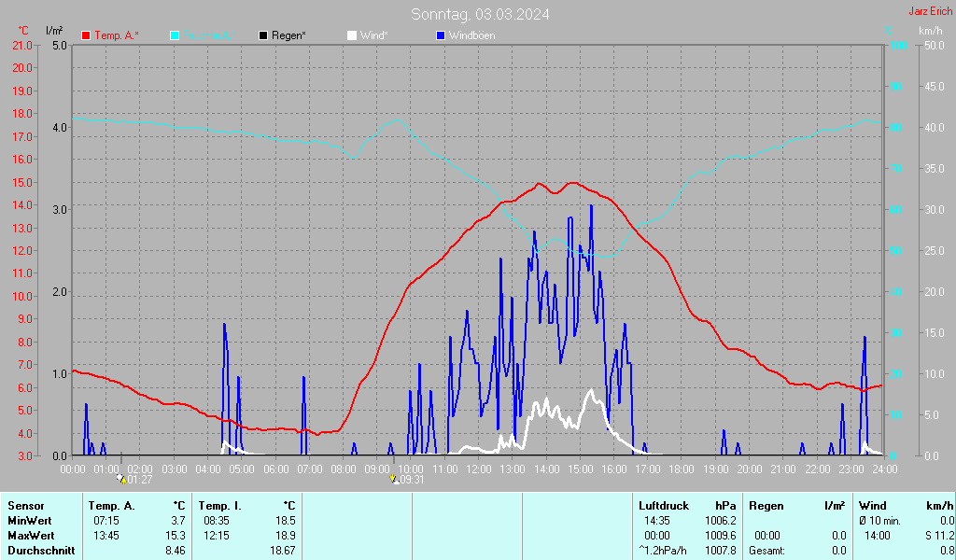Click the 'Jarz Erich' name text
The width and height of the screenshot is (956, 560).
[931, 11]
